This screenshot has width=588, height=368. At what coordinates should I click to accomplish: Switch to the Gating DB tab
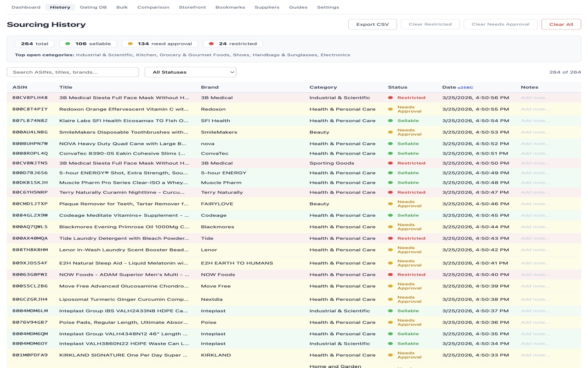click(93, 7)
